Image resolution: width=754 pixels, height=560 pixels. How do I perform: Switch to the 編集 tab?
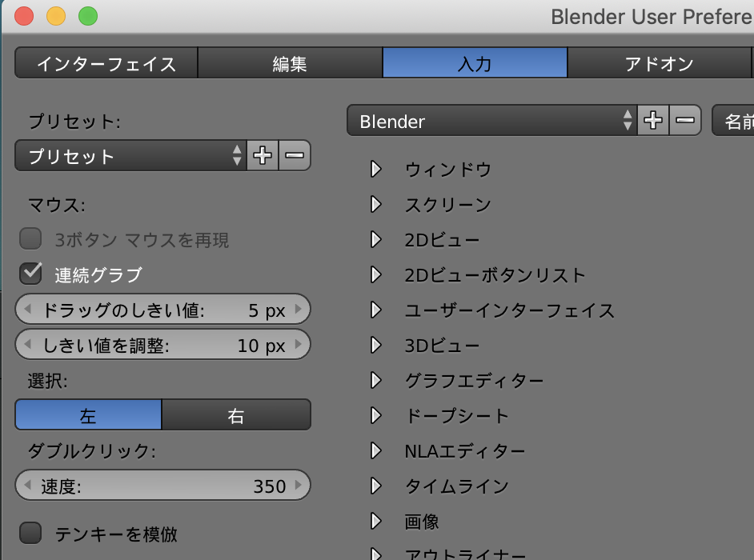pos(290,63)
